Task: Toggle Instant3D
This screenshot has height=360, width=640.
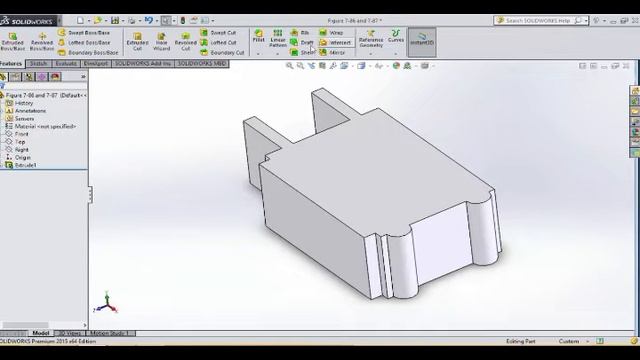Action: 422,42
